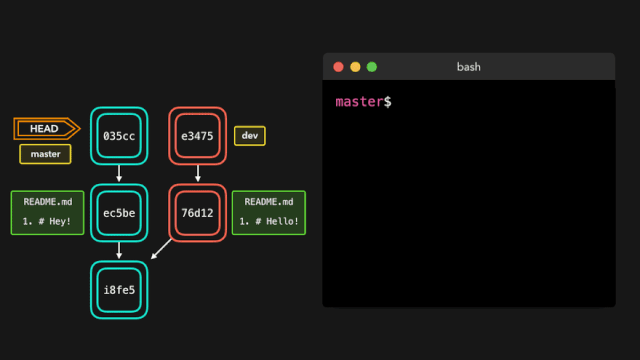Select the dev branch label

250,136
